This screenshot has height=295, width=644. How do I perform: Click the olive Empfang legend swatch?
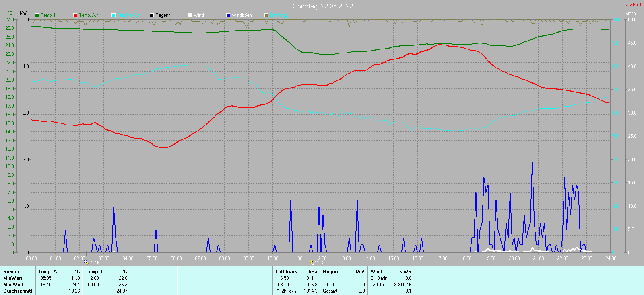266,15
